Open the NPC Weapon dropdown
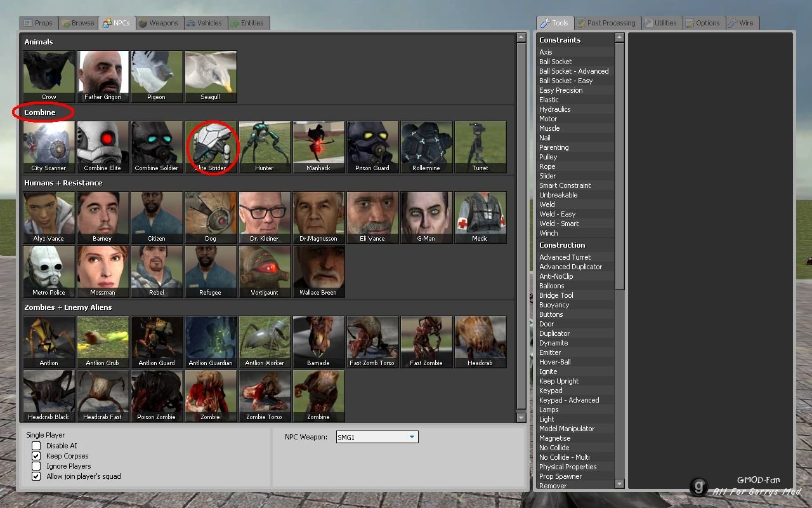812x508 pixels. tap(377, 437)
